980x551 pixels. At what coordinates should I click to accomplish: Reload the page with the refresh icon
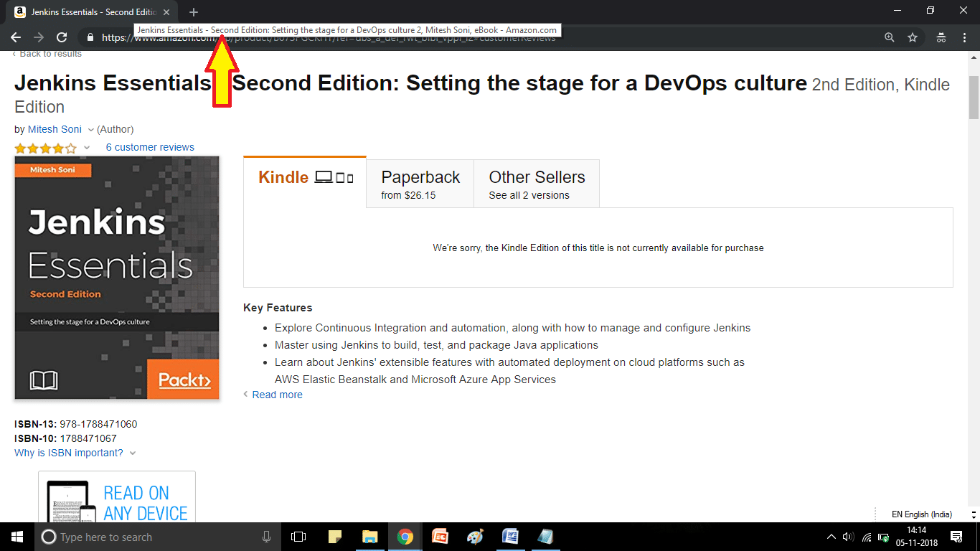pyautogui.click(x=62, y=37)
